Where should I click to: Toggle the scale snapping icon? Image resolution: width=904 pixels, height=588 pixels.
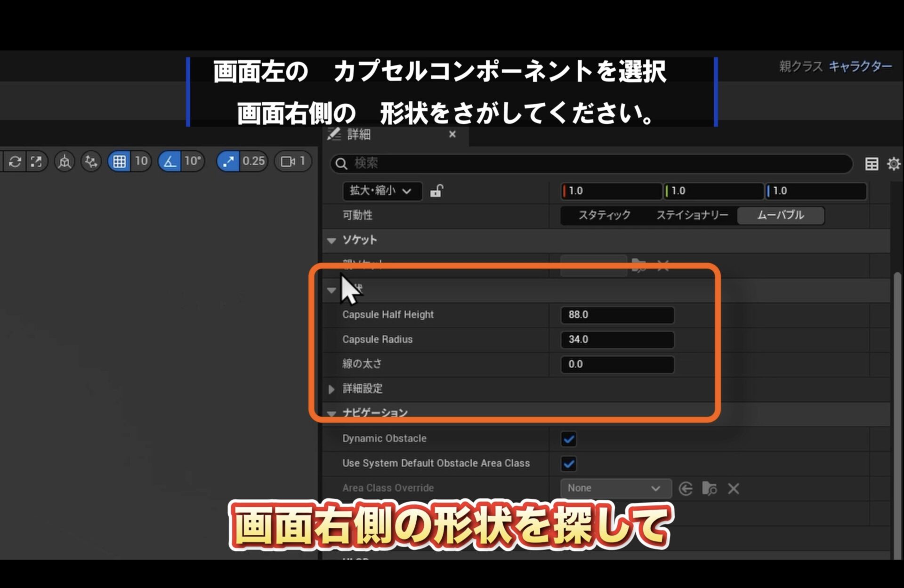click(x=228, y=161)
